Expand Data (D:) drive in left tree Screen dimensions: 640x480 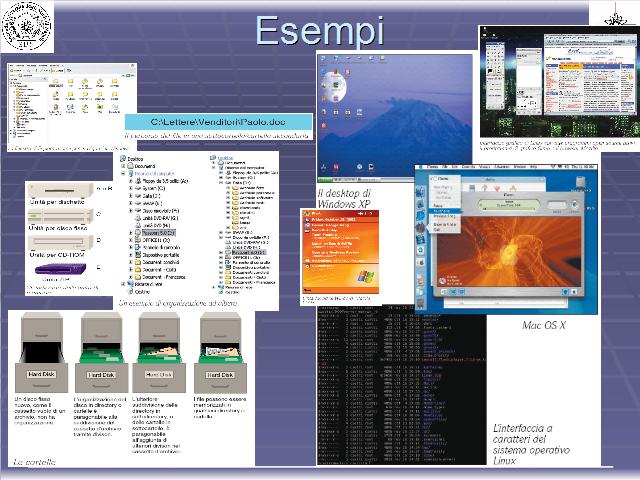131,196
